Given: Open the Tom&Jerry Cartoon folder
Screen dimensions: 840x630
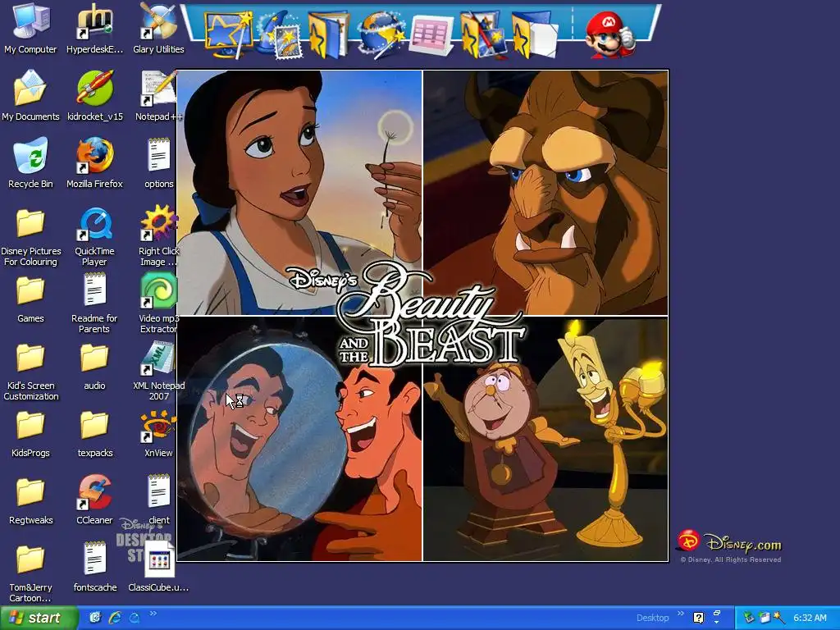Looking at the screenshot, I should 30,572.
